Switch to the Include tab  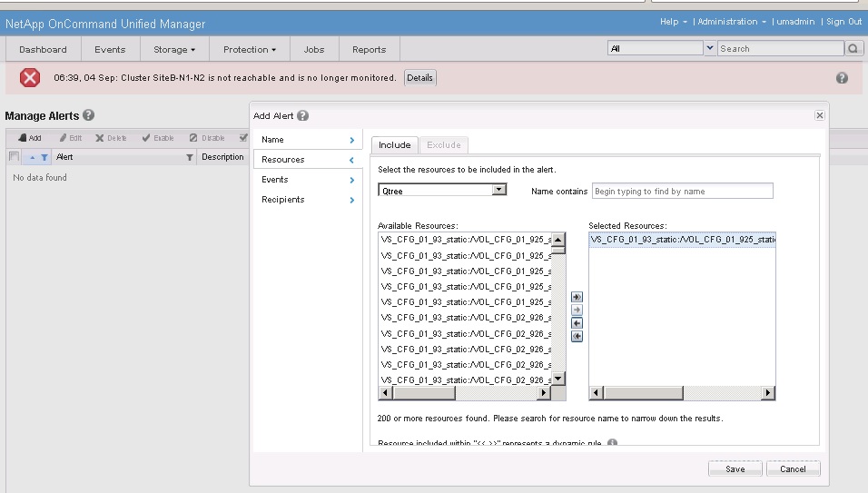click(x=394, y=144)
